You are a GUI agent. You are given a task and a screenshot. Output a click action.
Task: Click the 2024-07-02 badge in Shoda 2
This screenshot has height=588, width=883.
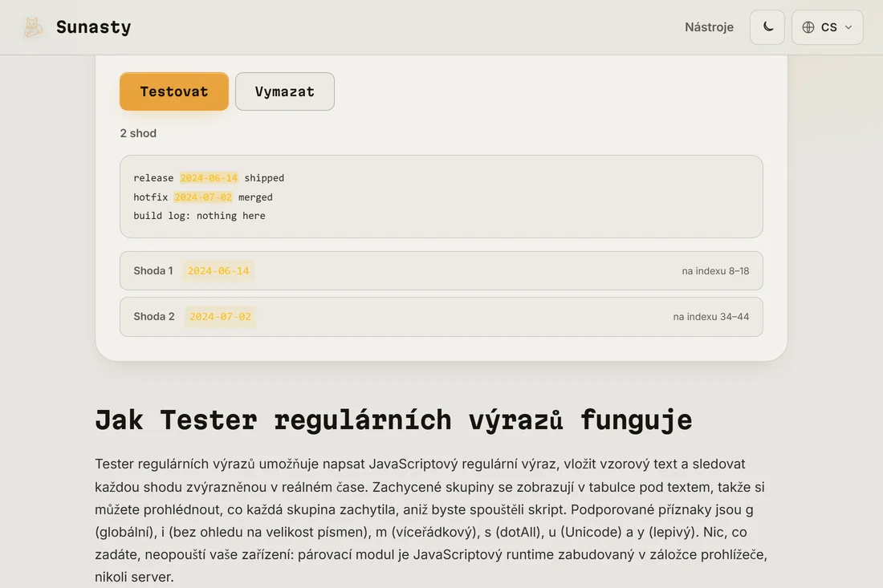[x=220, y=317]
